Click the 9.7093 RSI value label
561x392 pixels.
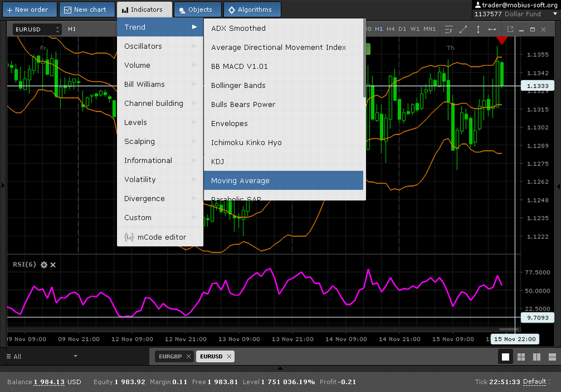pos(537,317)
